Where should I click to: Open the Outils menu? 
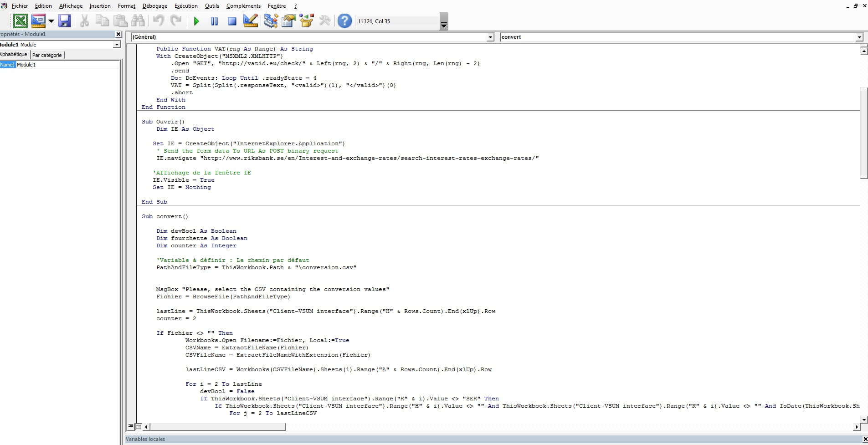(212, 6)
